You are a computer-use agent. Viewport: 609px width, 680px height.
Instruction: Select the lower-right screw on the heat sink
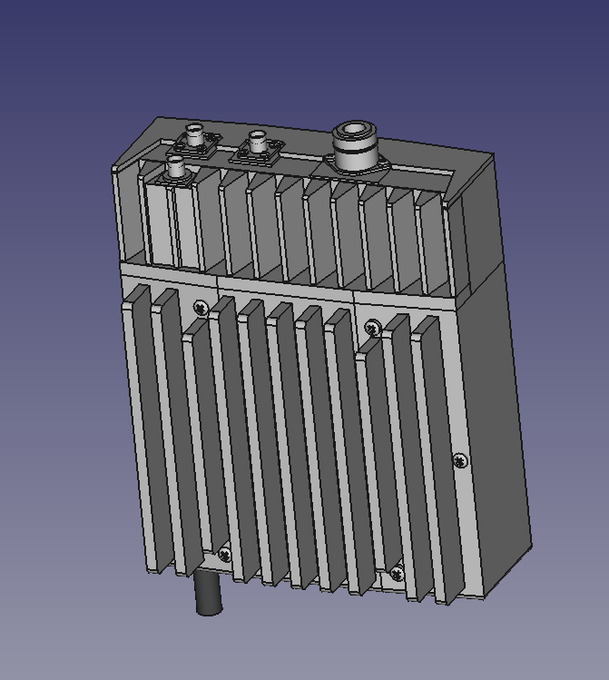[397, 574]
